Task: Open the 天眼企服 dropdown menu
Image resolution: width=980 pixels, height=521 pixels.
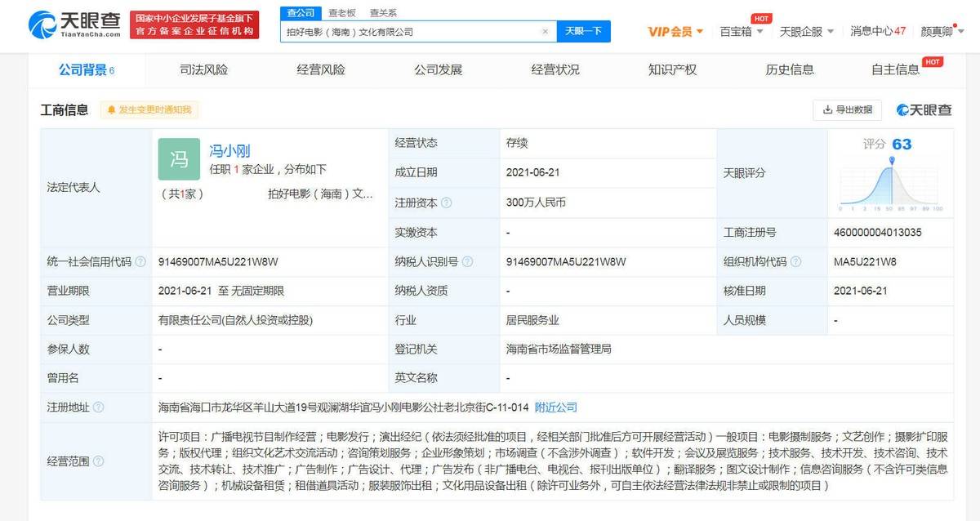Action: click(807, 31)
